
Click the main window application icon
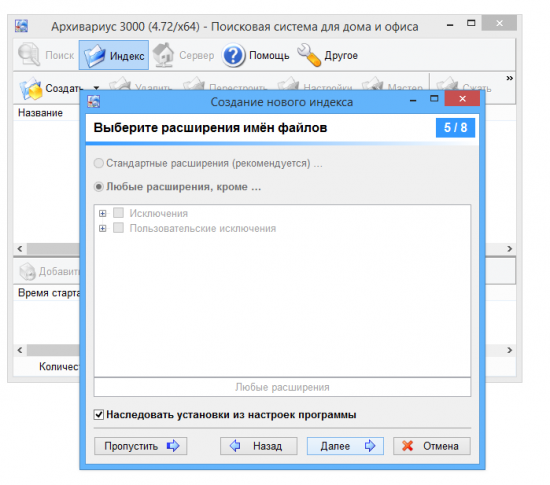21,26
